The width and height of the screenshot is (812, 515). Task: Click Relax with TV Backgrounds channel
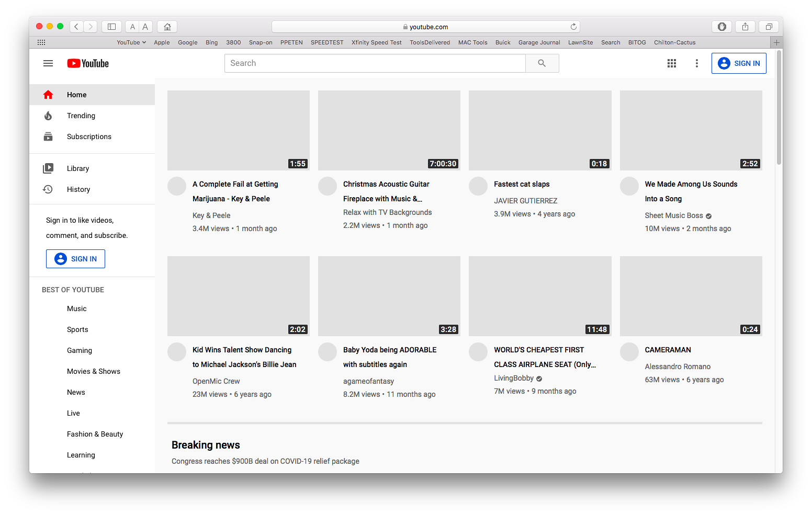[x=388, y=212]
